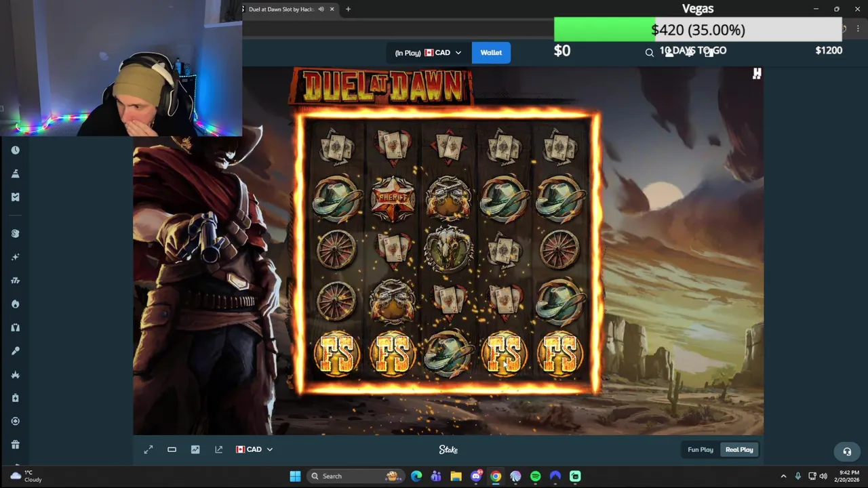This screenshot has height=488, width=868.
Task: Open Chrome three-dot menu
Action: click(x=858, y=29)
